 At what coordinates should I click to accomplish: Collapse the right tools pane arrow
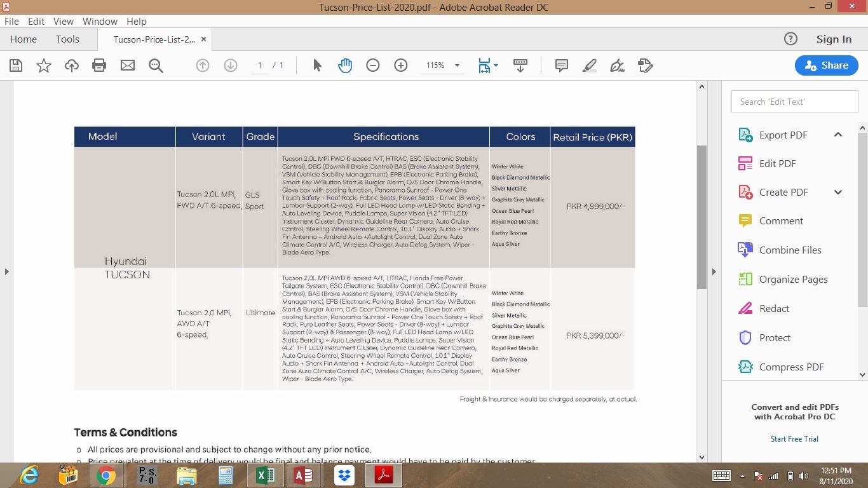coord(714,272)
